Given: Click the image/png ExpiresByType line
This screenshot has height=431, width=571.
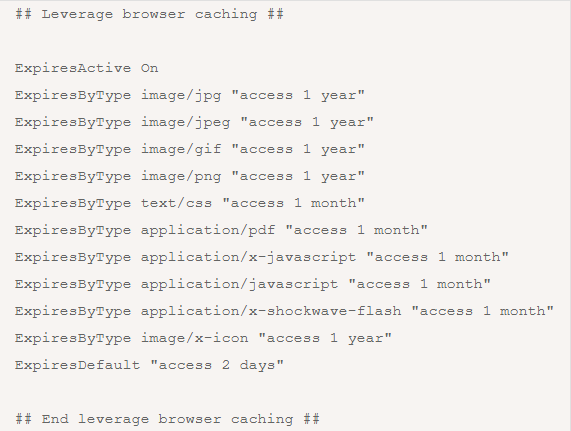Looking at the screenshot, I should (x=190, y=177).
